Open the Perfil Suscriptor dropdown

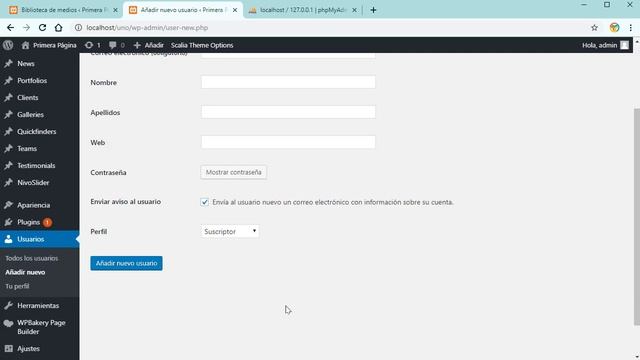[x=230, y=231]
